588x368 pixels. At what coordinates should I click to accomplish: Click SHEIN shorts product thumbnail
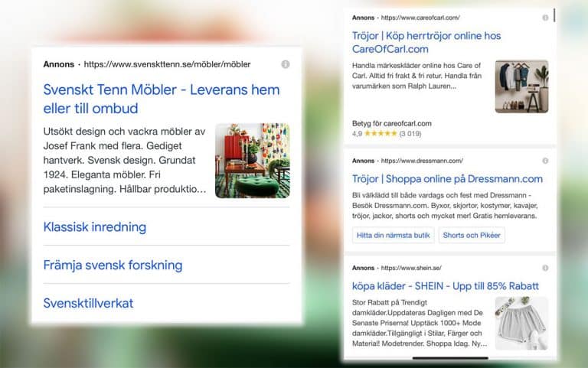click(521, 324)
